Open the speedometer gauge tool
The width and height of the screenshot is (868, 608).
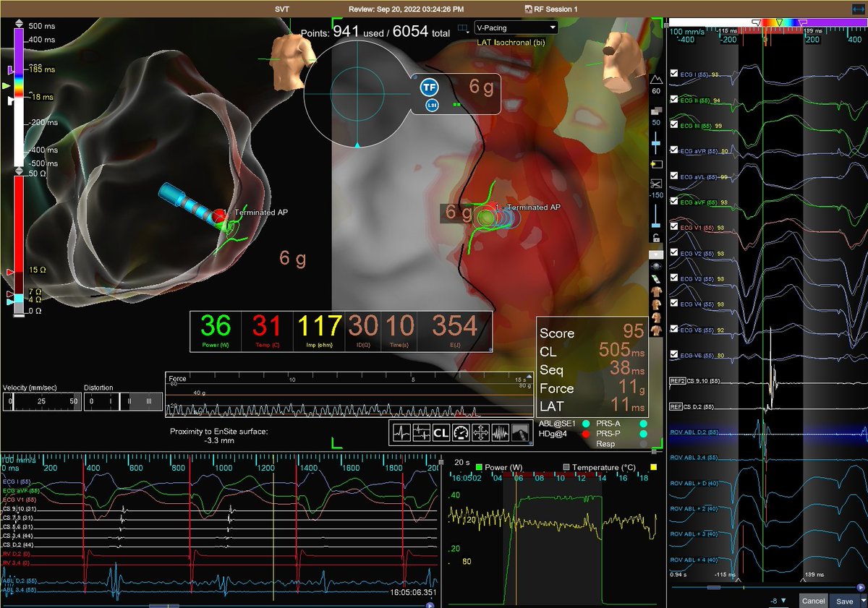coord(460,432)
